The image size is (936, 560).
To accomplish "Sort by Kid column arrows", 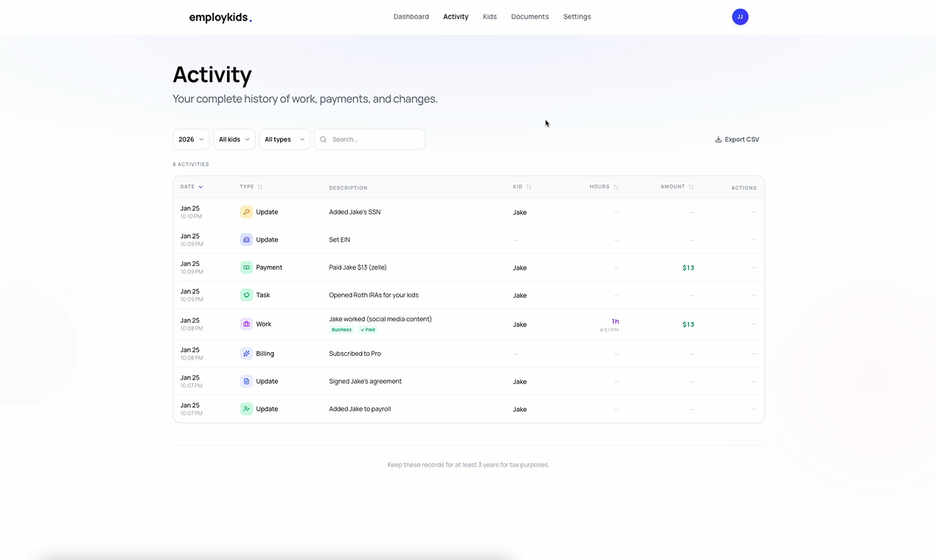I will pyautogui.click(x=528, y=187).
